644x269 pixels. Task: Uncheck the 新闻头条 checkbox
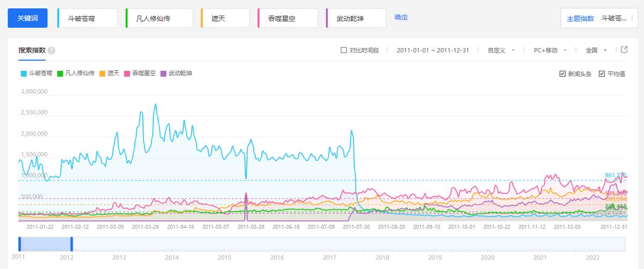[562, 74]
